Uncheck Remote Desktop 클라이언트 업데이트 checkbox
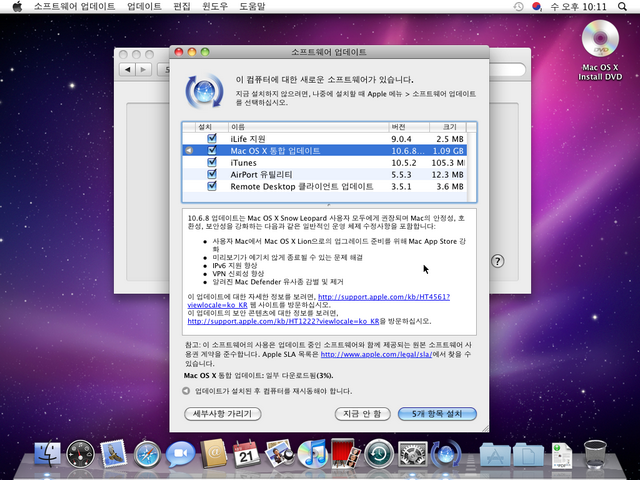This screenshot has width=640, height=480. [x=212, y=186]
